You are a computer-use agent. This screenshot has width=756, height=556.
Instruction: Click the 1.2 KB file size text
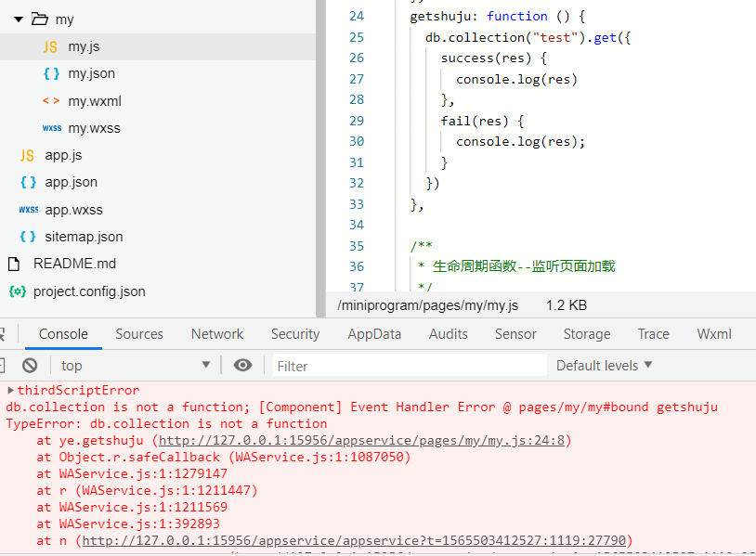point(566,305)
